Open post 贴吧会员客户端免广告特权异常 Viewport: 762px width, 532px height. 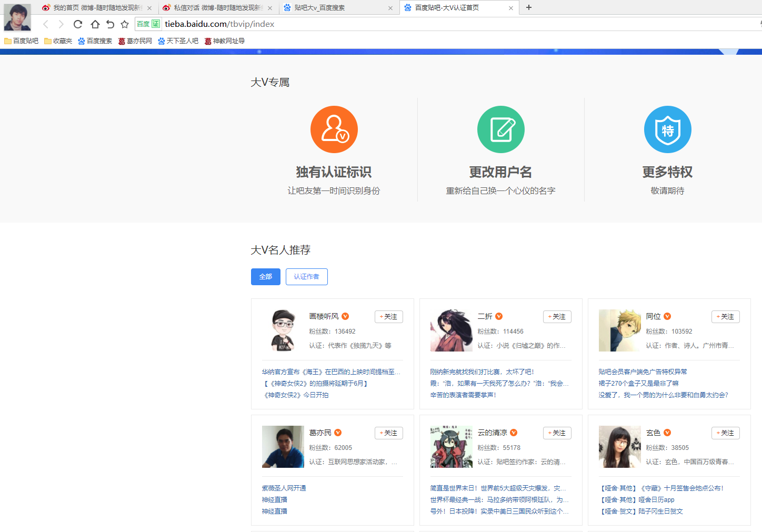pos(642,372)
